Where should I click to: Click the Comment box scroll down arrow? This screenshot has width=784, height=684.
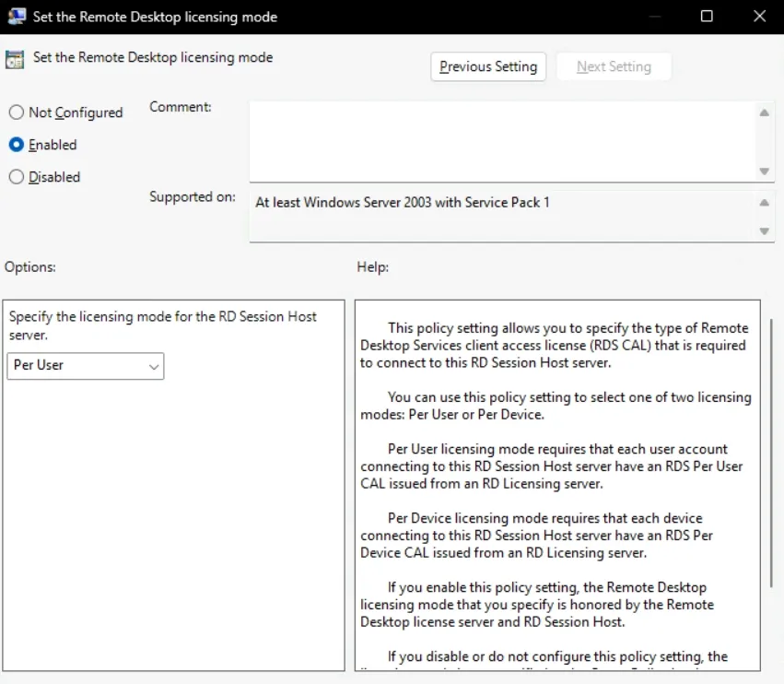point(764,171)
